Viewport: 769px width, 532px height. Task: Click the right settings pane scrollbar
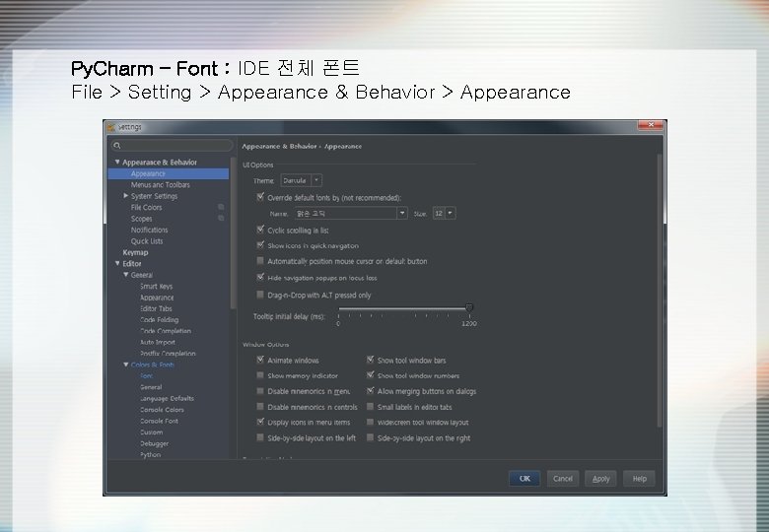click(x=661, y=292)
